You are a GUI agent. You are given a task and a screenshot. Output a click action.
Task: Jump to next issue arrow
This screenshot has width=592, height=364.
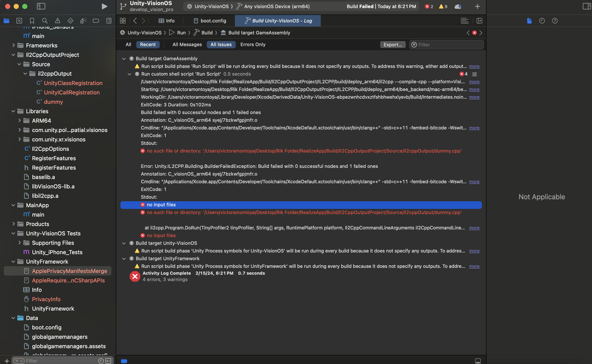[481, 33]
